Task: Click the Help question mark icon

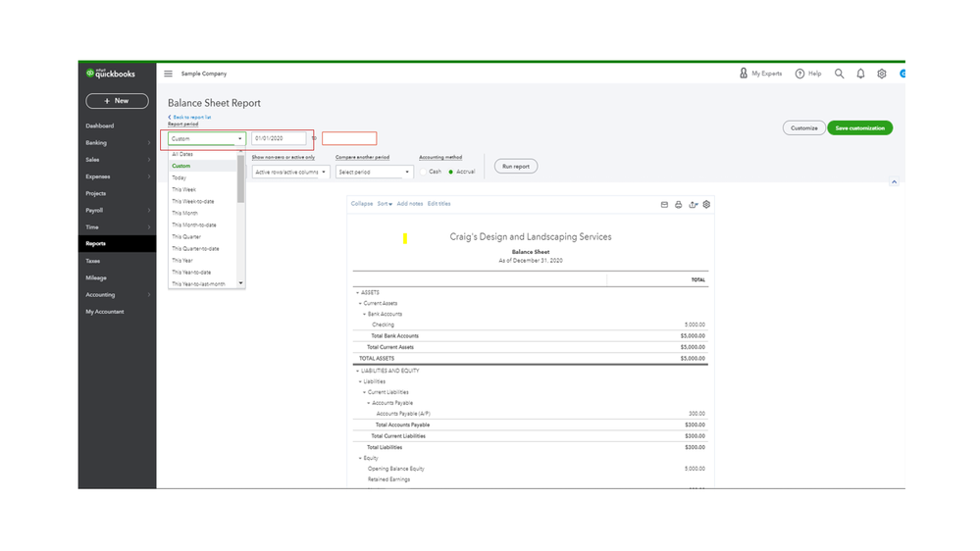Action: coord(800,74)
